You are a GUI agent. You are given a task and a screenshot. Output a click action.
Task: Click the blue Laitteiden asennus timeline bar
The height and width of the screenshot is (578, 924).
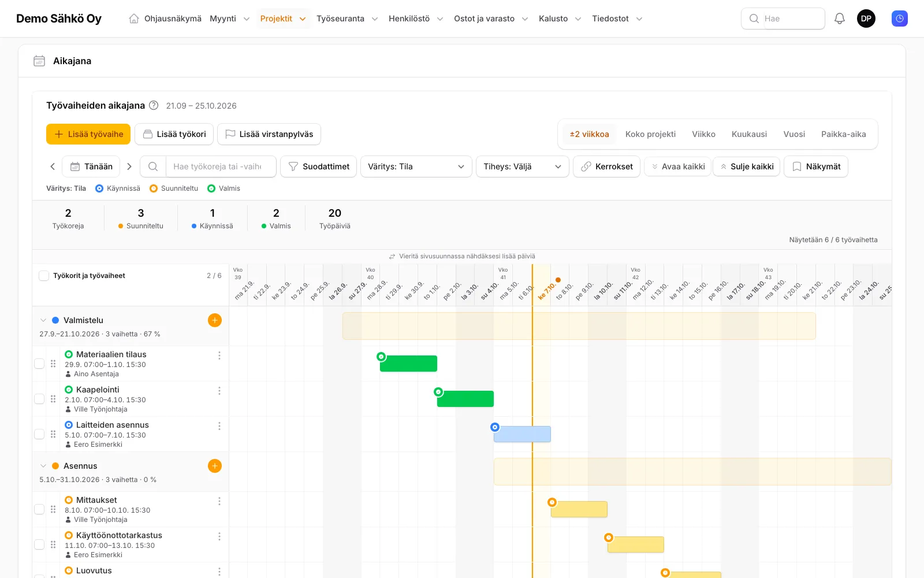522,434
